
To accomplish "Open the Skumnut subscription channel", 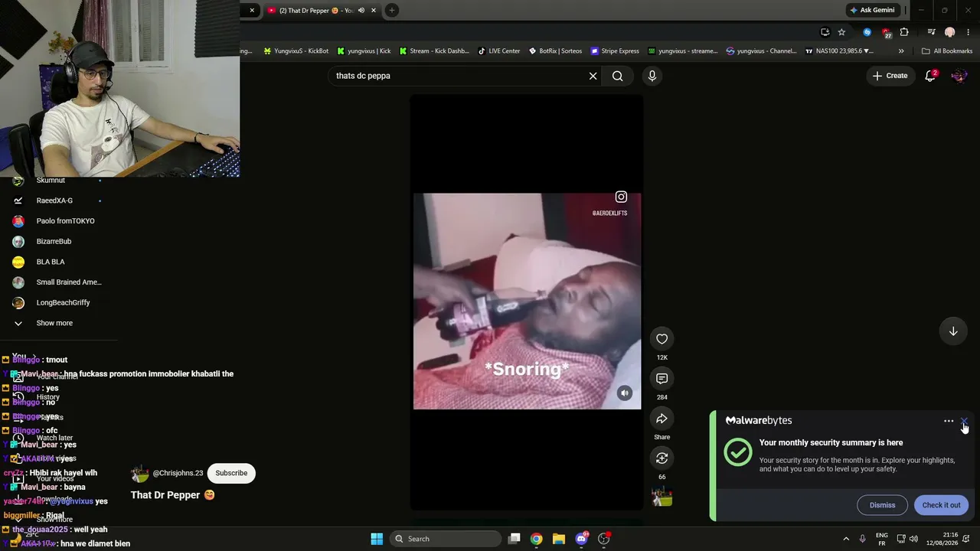I will 51,181.
